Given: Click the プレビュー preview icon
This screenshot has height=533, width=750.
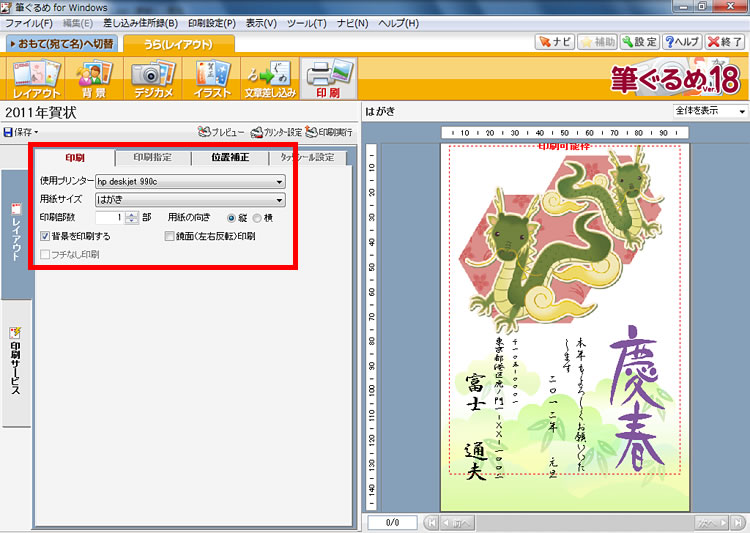Looking at the screenshot, I should pyautogui.click(x=221, y=132).
